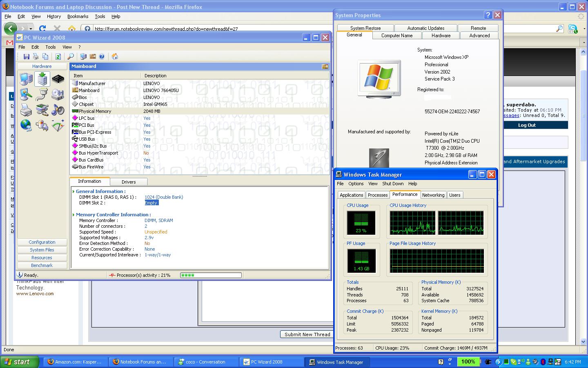The height and width of the screenshot is (368, 588).
Task: Select the Bus HyperTransport row
Action: click(200, 153)
